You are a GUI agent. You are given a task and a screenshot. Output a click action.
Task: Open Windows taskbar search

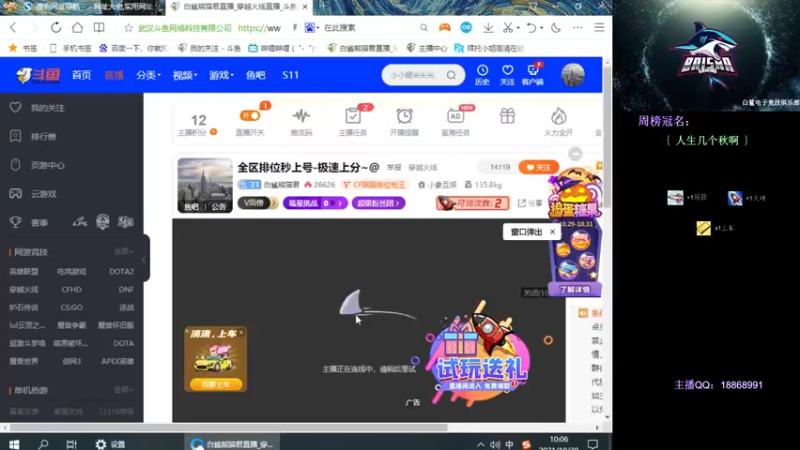click(x=43, y=444)
